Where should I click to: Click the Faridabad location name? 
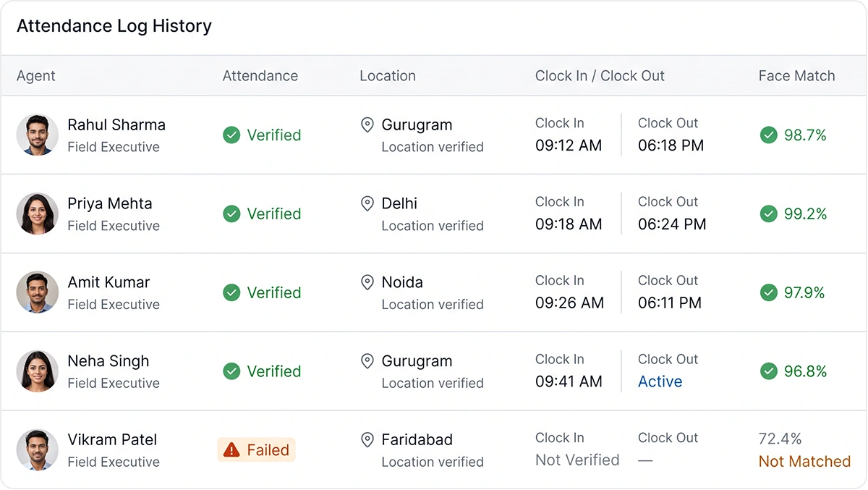pyautogui.click(x=417, y=440)
